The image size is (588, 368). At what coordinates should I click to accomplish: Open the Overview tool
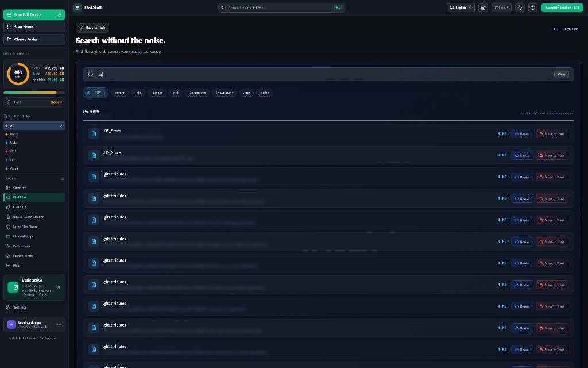34,187
